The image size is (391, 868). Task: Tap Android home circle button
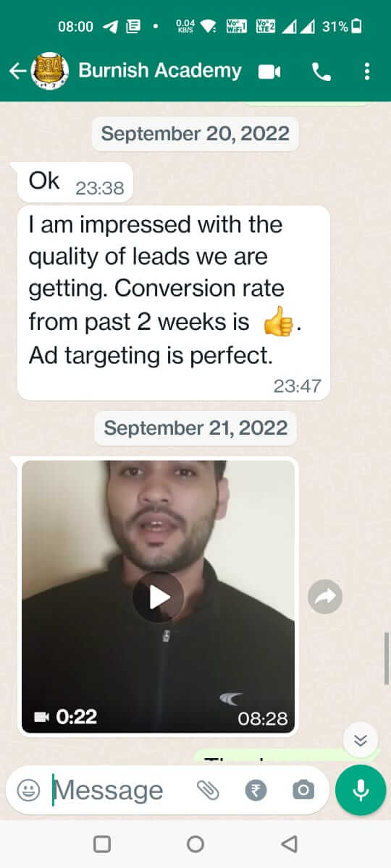[x=195, y=843]
